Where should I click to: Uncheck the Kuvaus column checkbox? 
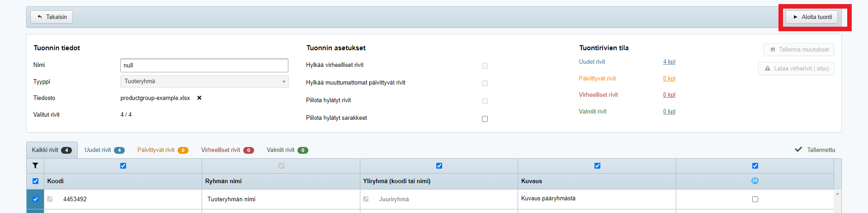click(x=597, y=166)
